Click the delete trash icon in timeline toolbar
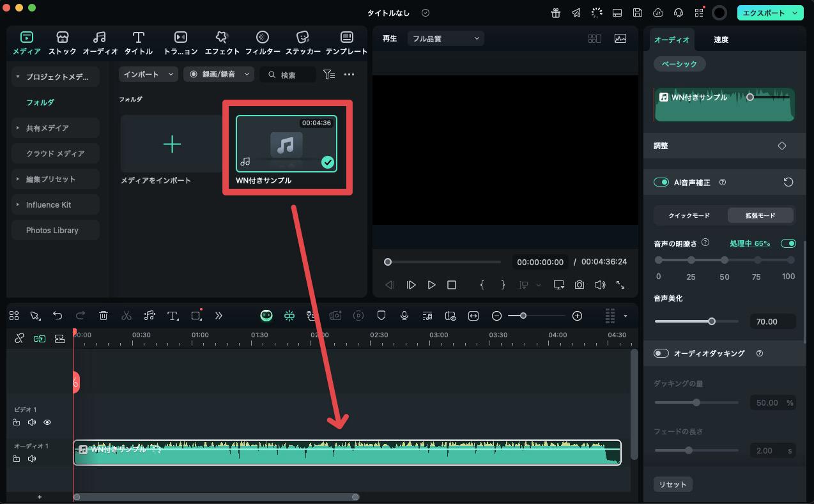This screenshot has height=504, width=814. pyautogui.click(x=104, y=316)
